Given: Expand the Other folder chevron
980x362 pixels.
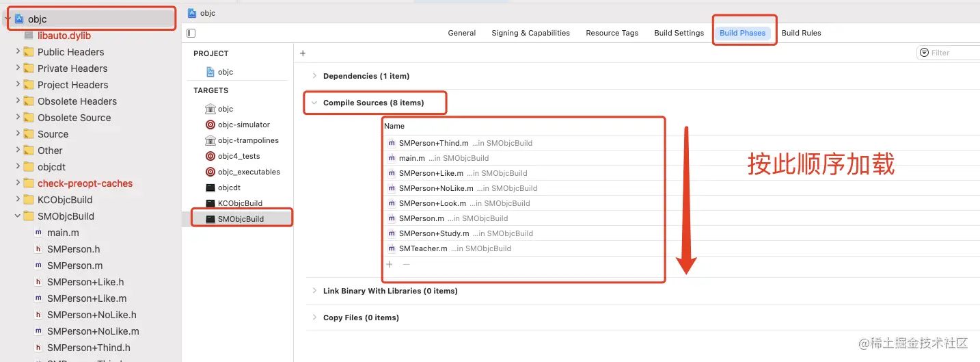Looking at the screenshot, I should (18, 151).
